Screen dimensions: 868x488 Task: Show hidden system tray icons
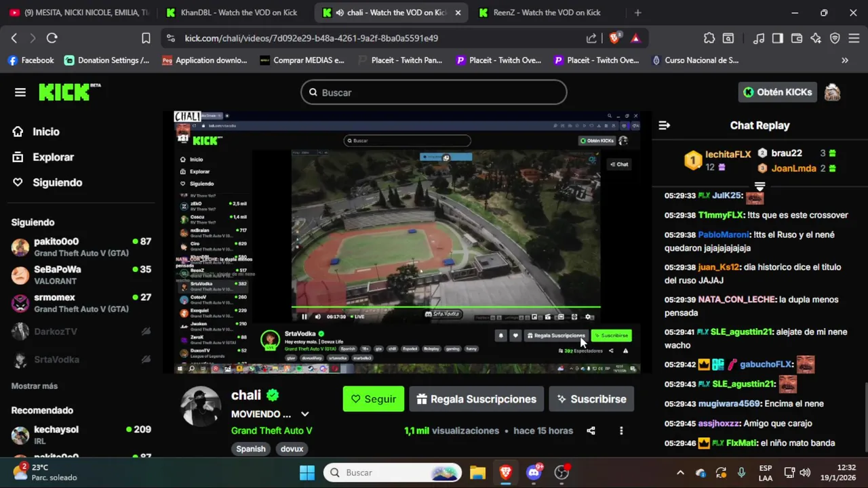coord(680,472)
